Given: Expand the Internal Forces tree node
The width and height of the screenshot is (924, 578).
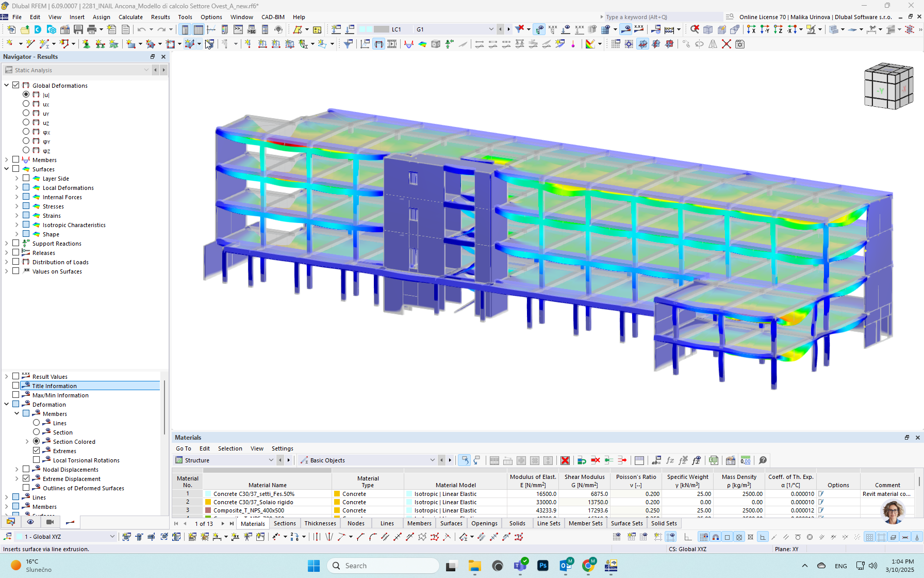Looking at the screenshot, I should tap(16, 197).
